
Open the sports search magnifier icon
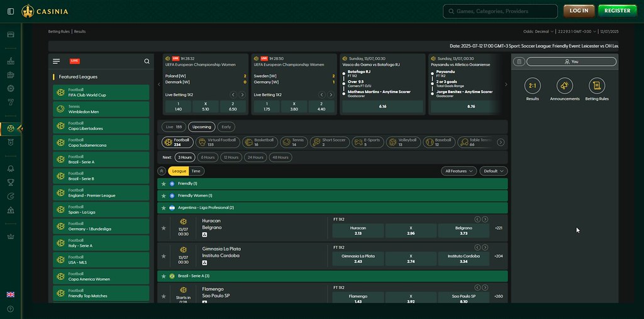(x=147, y=61)
